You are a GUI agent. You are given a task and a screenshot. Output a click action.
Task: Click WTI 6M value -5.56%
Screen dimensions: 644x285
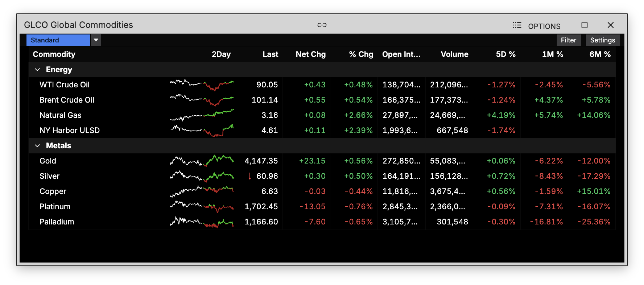tap(596, 85)
